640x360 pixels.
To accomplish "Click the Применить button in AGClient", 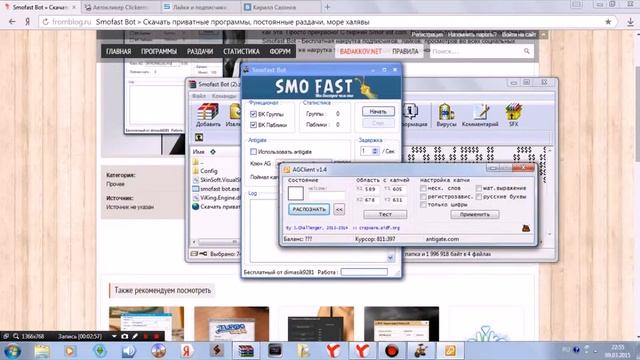I will tap(475, 214).
